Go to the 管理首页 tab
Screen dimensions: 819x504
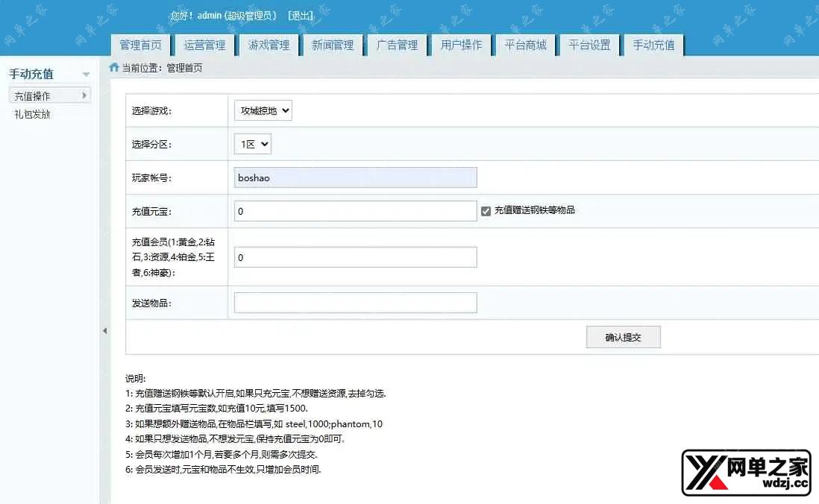pyautogui.click(x=140, y=45)
